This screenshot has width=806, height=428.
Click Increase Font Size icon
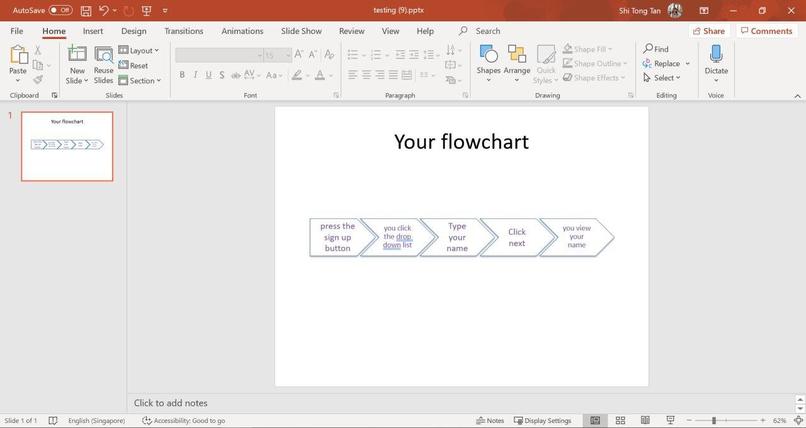(299, 54)
